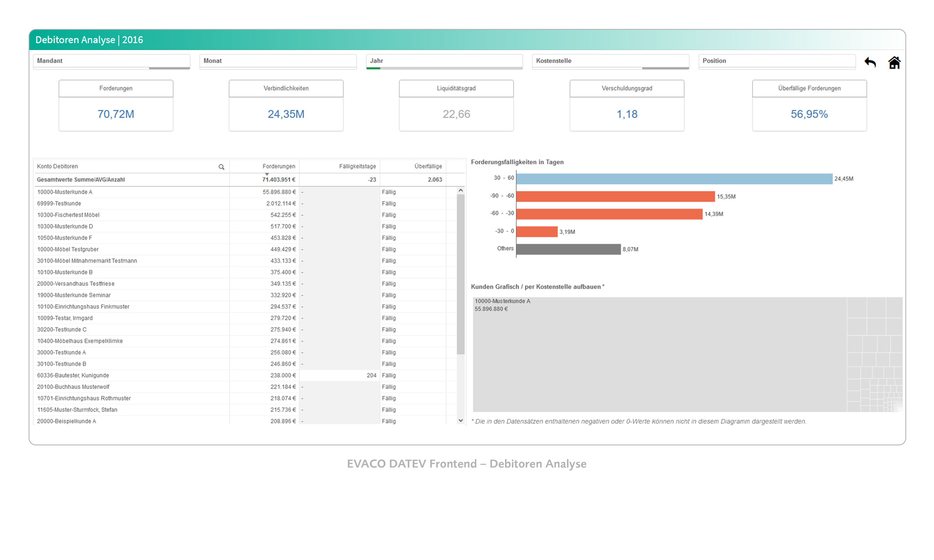The width and height of the screenshot is (934, 560).
Task: Select the Verbindlichkeiten KPI card 24,35M
Action: point(286,105)
